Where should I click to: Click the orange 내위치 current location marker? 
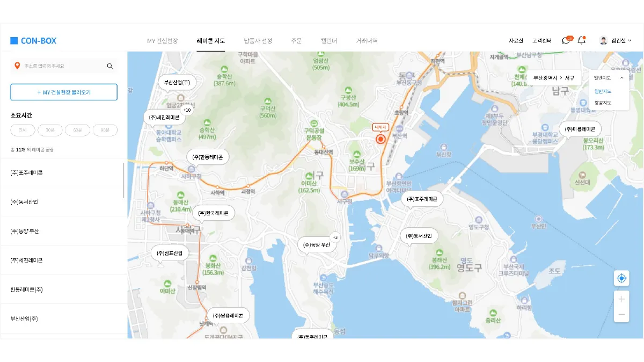380,139
